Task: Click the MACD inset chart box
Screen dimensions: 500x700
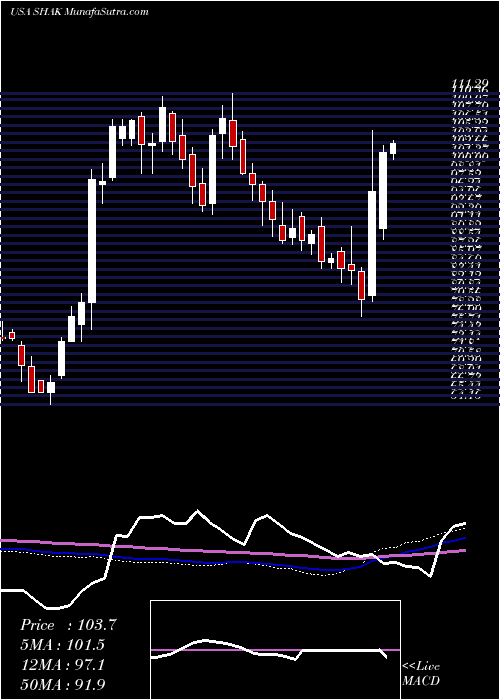Action: (x=275, y=650)
